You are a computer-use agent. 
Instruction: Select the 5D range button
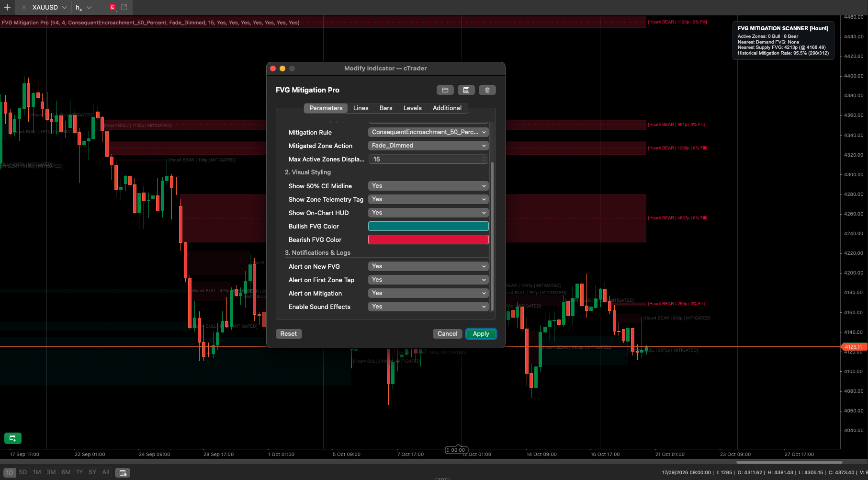pos(23,472)
